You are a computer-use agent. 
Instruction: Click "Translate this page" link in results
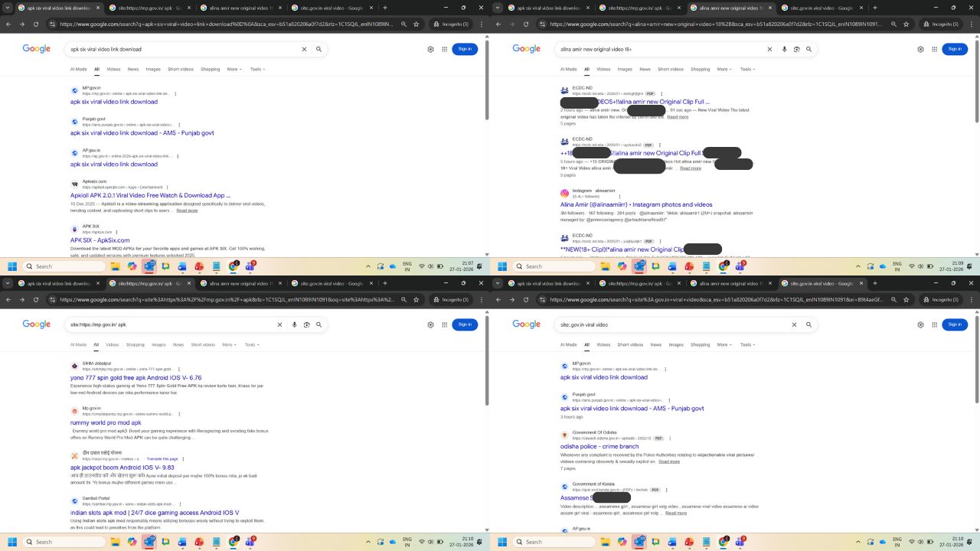pyautogui.click(x=162, y=458)
